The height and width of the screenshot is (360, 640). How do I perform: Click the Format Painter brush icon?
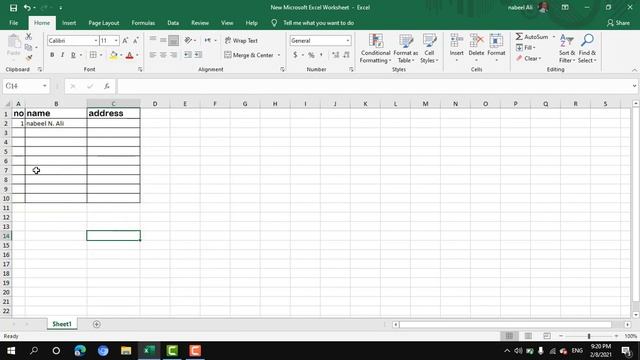tap(29, 58)
